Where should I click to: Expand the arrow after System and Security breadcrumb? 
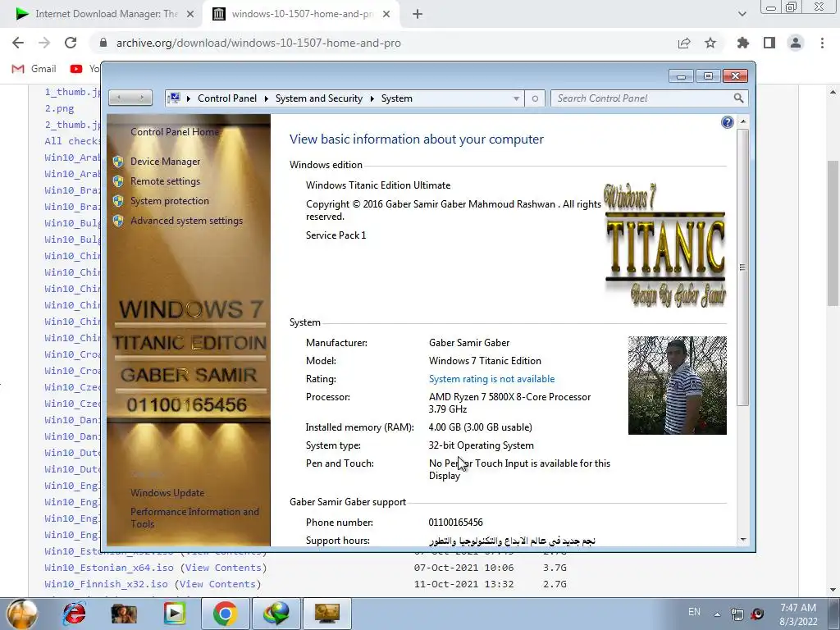click(372, 98)
